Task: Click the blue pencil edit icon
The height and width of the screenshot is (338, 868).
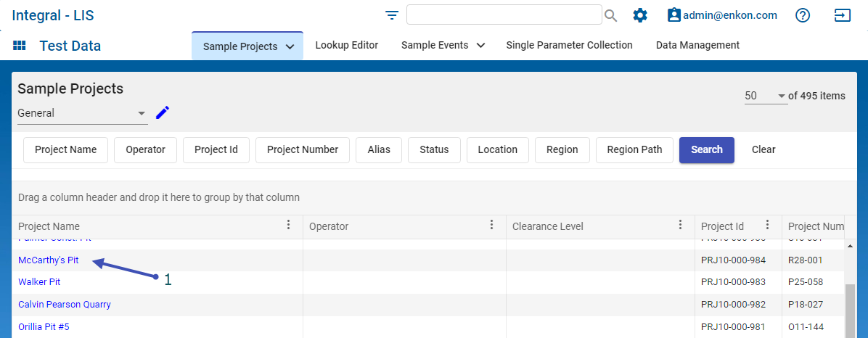Action: 163,112
